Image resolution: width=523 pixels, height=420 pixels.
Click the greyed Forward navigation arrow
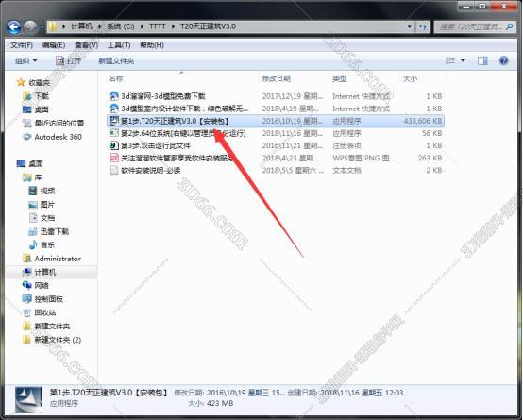pyautogui.click(x=30, y=27)
